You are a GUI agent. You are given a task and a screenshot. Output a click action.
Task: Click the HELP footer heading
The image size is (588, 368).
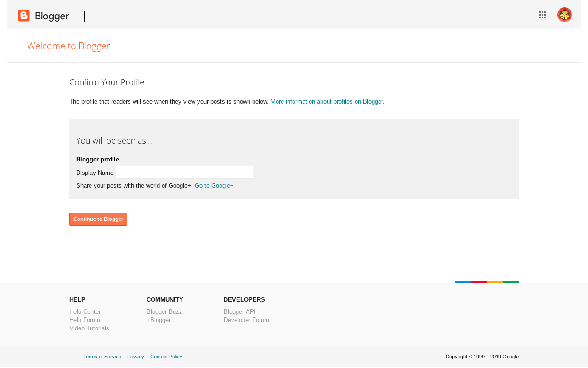[x=77, y=300]
